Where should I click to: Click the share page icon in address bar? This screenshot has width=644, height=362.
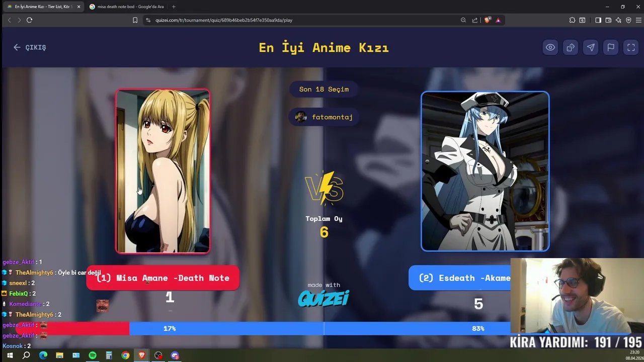point(475,20)
